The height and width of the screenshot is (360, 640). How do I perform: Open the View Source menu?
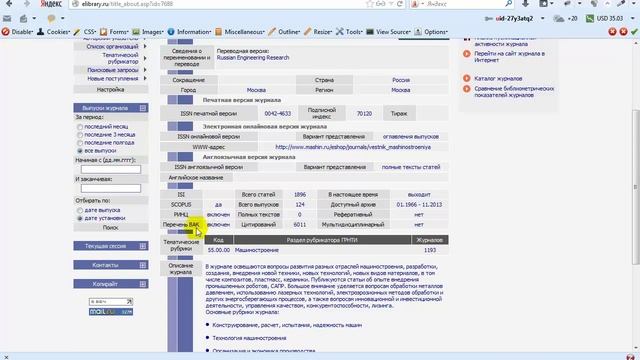pos(388,31)
